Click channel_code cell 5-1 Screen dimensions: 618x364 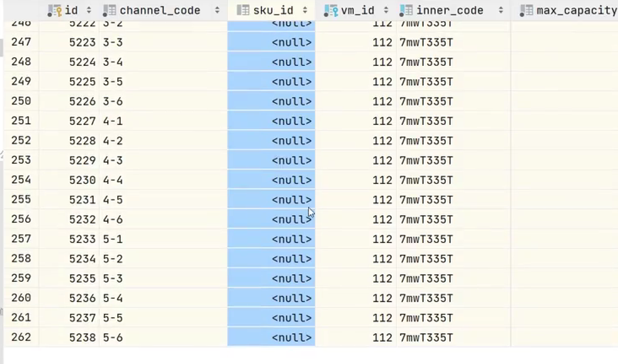[x=163, y=239]
